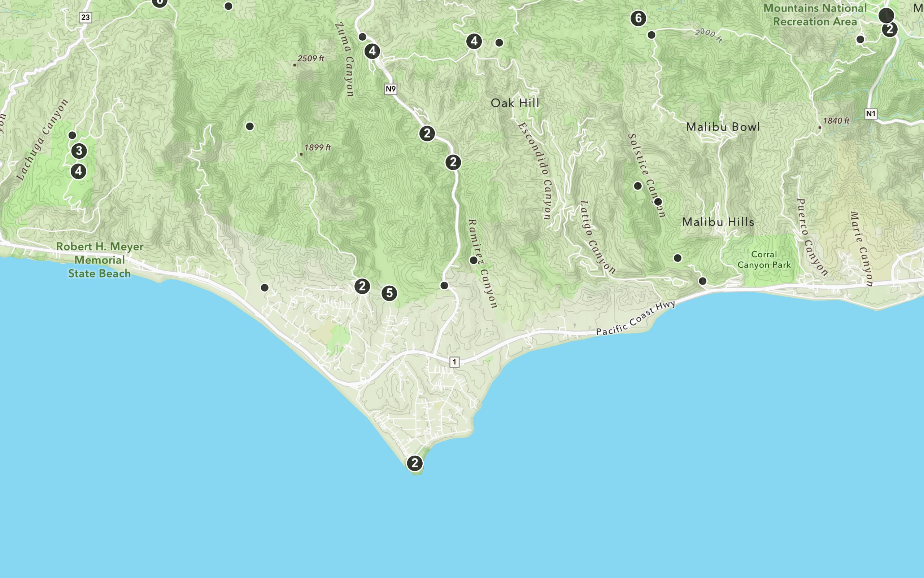924x578 pixels.
Task: Open cluster marker 6 at top right
Action: pyautogui.click(x=638, y=18)
